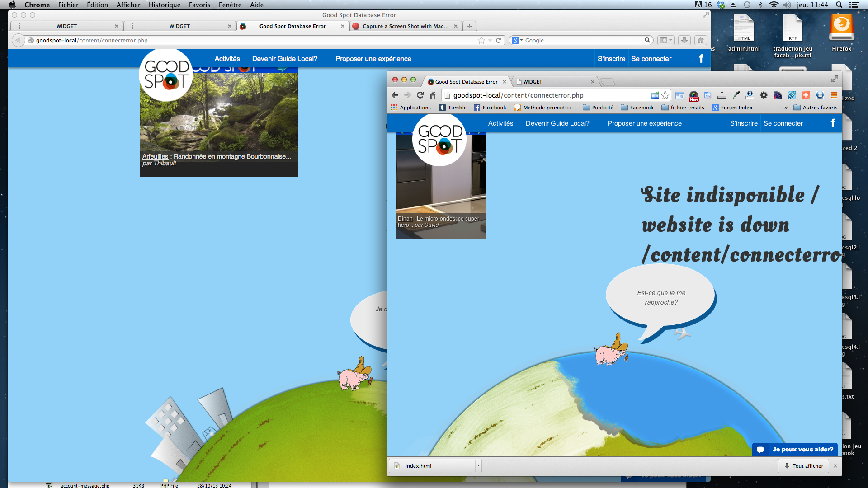The width and height of the screenshot is (868, 488).
Task: Click the Chrome back arrow button
Action: point(395,95)
